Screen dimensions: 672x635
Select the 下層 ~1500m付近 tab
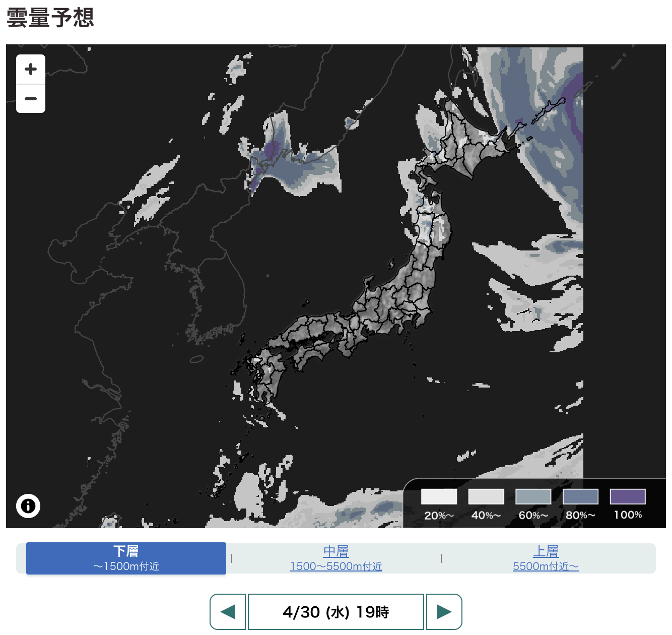pyautogui.click(x=126, y=558)
